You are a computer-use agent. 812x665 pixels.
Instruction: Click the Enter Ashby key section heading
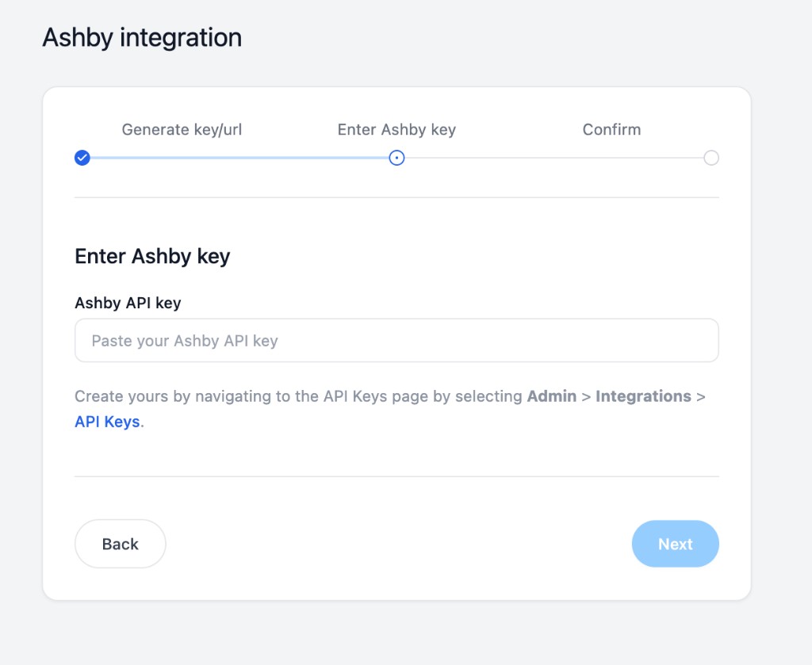tap(152, 256)
